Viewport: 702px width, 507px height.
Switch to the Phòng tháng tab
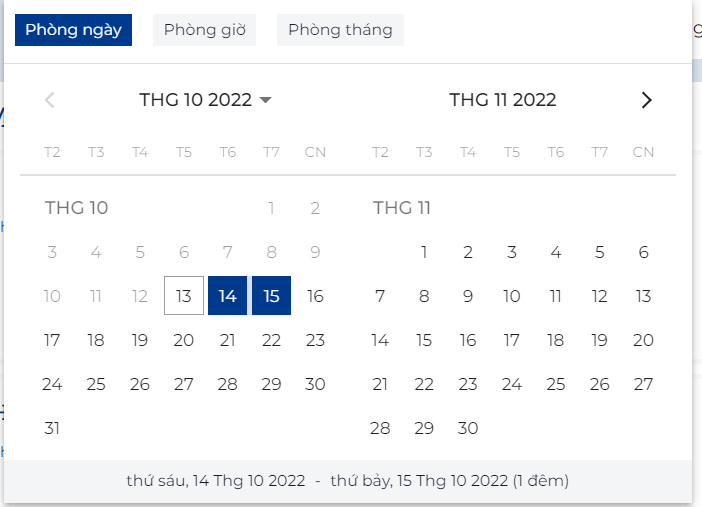click(x=340, y=30)
